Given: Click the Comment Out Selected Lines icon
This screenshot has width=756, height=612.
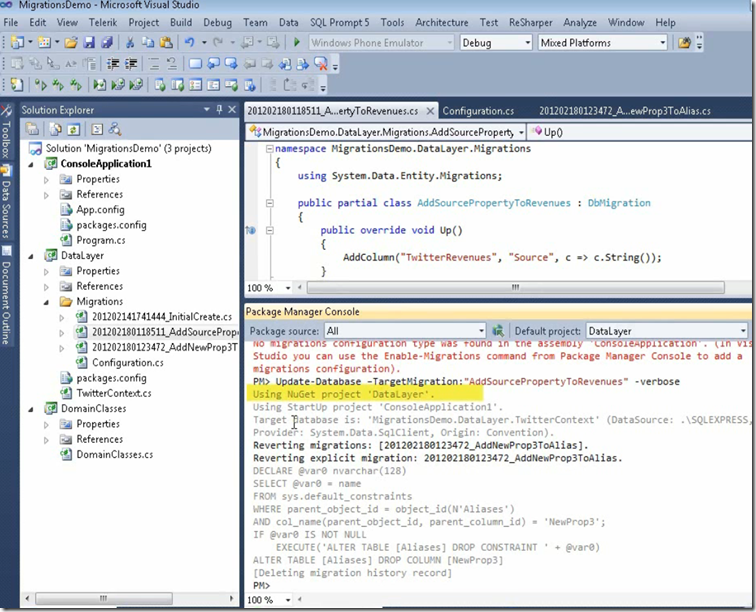Looking at the screenshot, I should click(154, 64).
